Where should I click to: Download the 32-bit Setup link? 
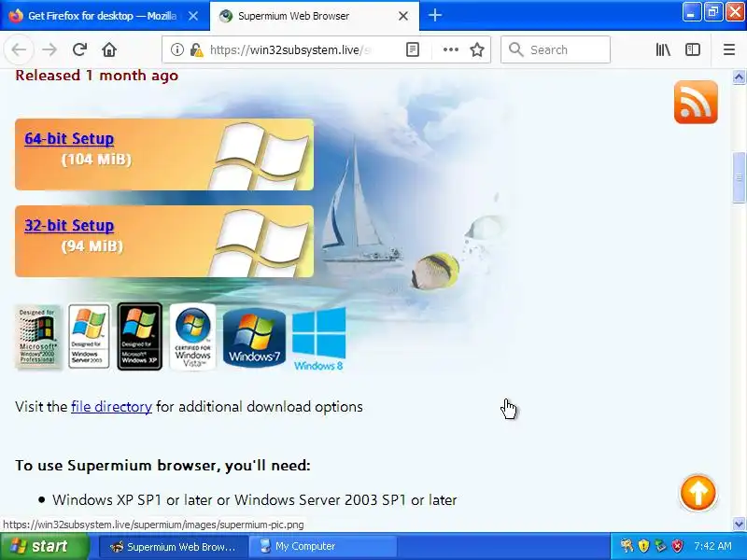[x=69, y=225]
